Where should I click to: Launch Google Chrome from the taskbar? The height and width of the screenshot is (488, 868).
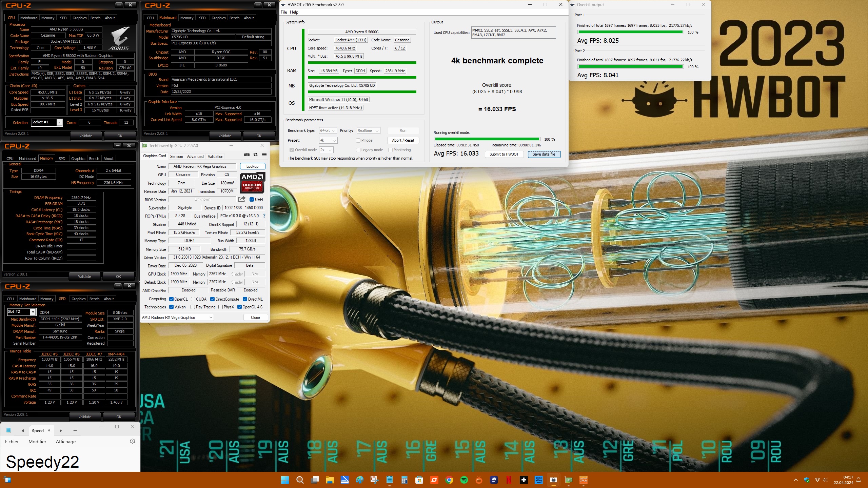tap(449, 480)
